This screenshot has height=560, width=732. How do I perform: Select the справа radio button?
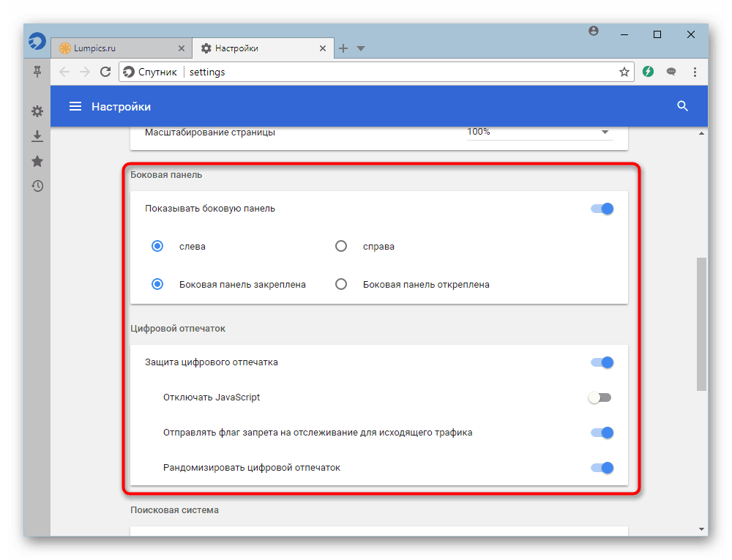coord(341,246)
